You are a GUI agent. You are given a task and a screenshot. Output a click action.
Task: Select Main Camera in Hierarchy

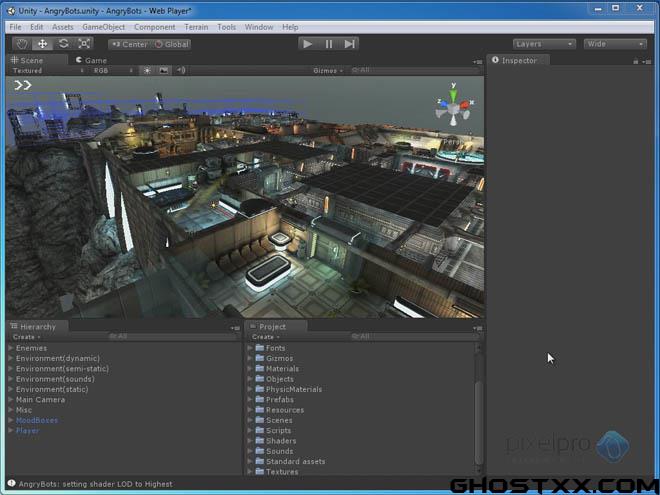tap(40, 399)
